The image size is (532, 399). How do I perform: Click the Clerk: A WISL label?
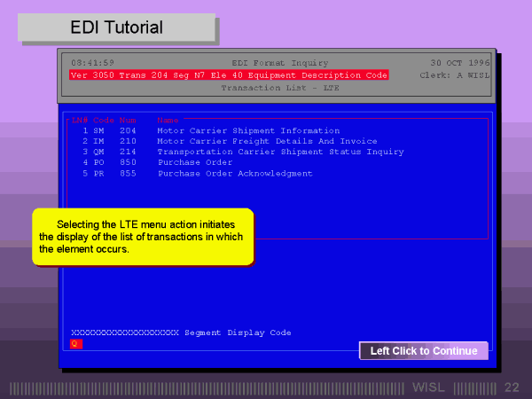click(452, 75)
